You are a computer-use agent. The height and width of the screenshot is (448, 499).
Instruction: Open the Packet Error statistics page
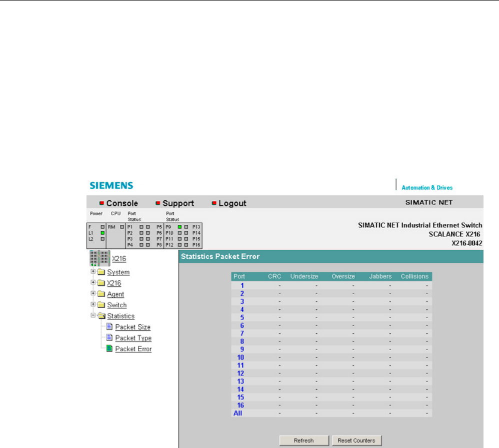tap(133, 349)
